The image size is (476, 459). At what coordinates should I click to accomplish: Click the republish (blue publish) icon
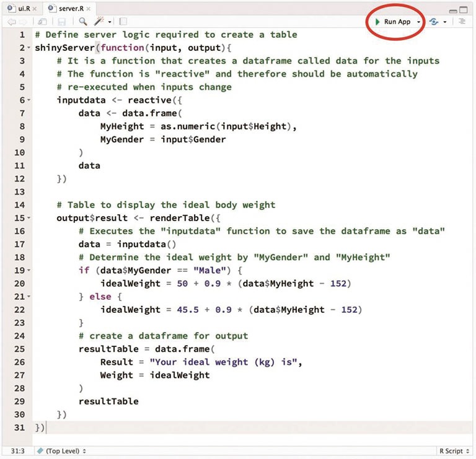coord(433,22)
